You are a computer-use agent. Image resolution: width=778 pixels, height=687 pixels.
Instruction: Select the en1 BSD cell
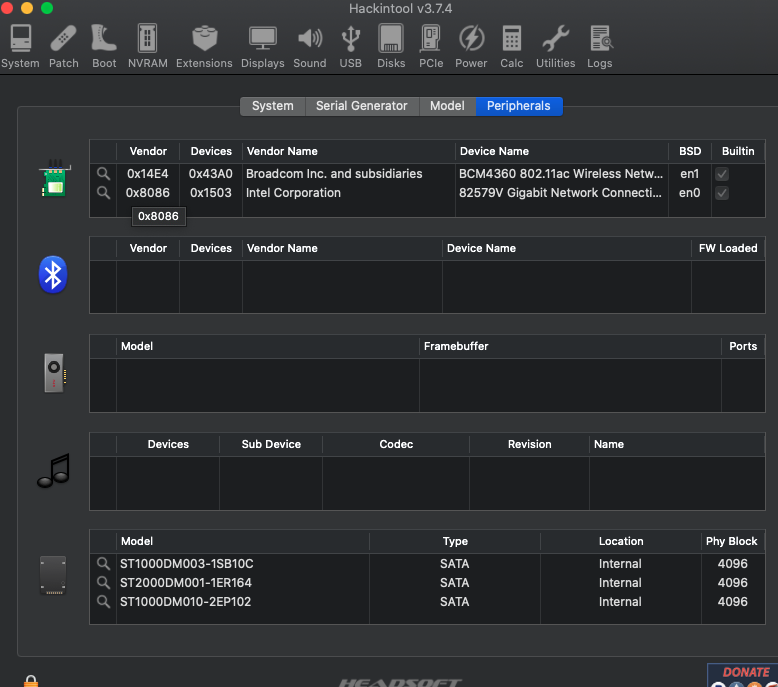689,174
